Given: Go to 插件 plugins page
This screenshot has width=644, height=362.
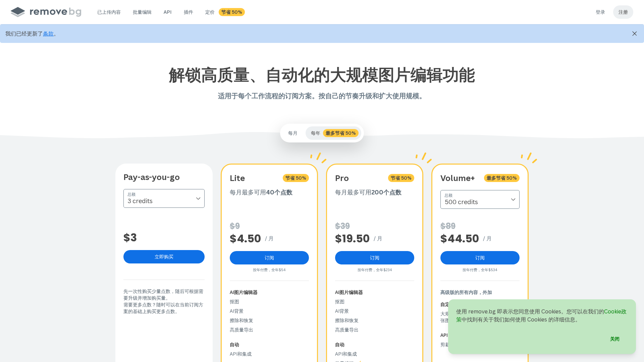Looking at the screenshot, I should pos(188,12).
